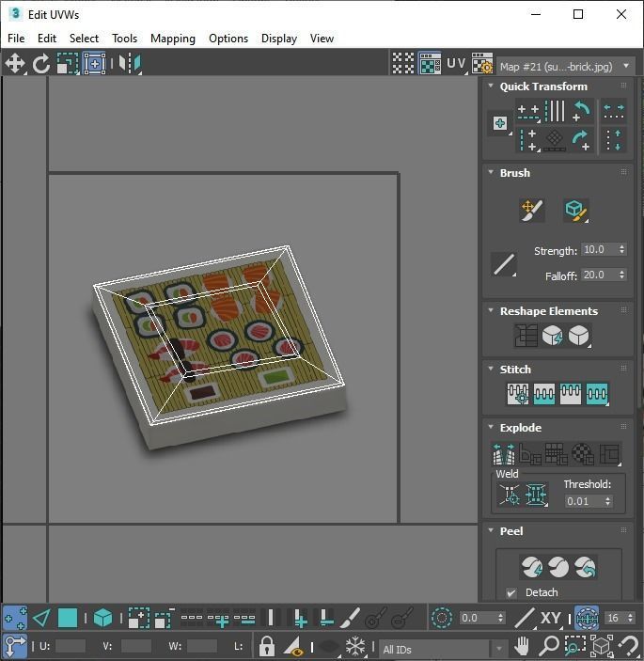Click the Falloff value field
This screenshot has width=644, height=661.
(x=598, y=275)
